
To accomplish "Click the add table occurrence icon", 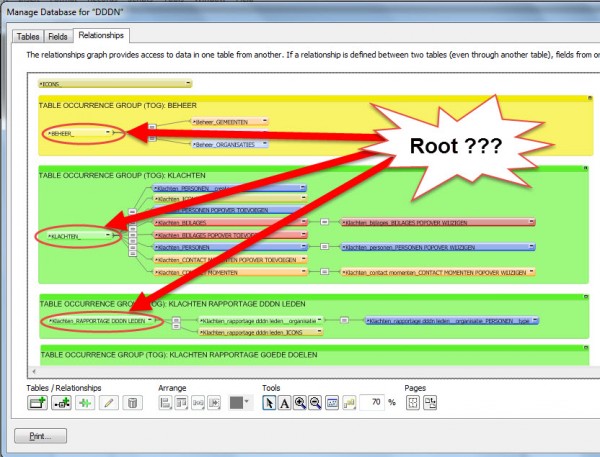I will tap(37, 402).
